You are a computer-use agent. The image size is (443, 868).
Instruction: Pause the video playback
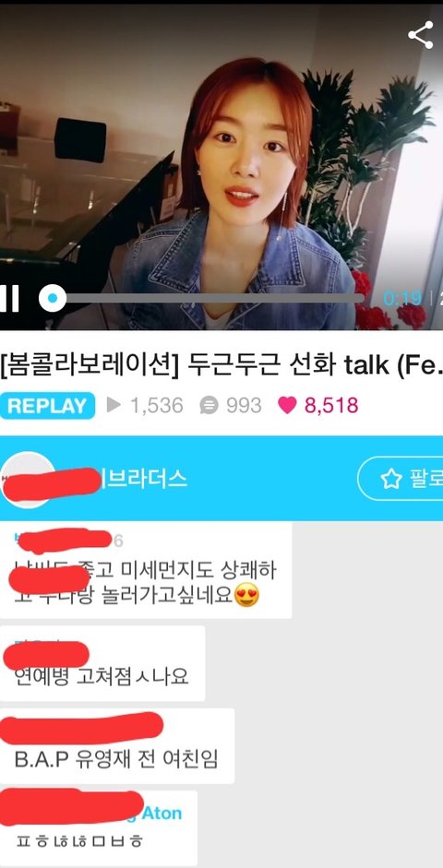click(9, 298)
